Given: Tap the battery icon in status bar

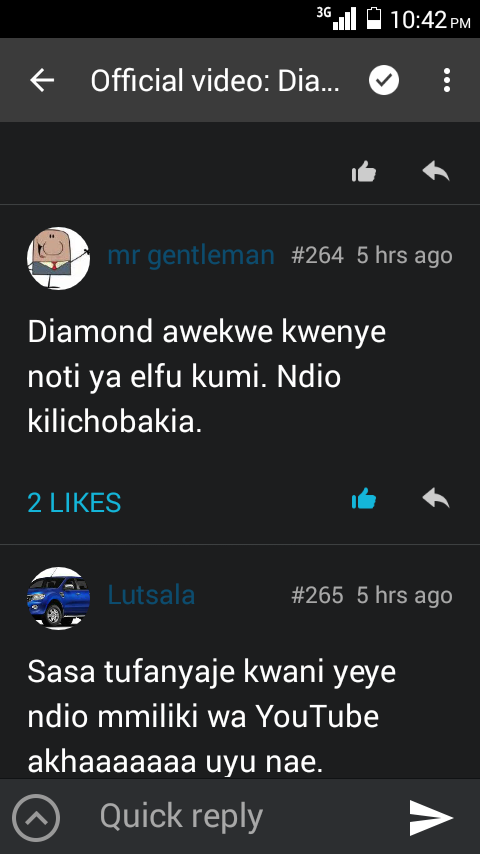Looking at the screenshot, I should pyautogui.click(x=374, y=18).
